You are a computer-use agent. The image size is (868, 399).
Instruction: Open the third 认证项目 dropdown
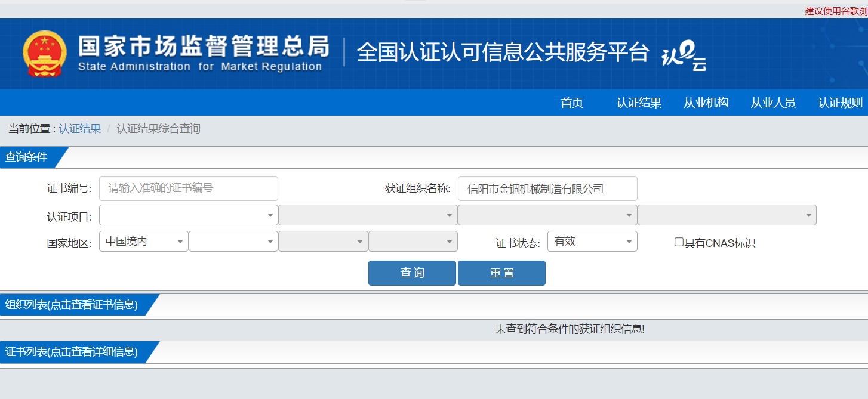click(x=547, y=215)
